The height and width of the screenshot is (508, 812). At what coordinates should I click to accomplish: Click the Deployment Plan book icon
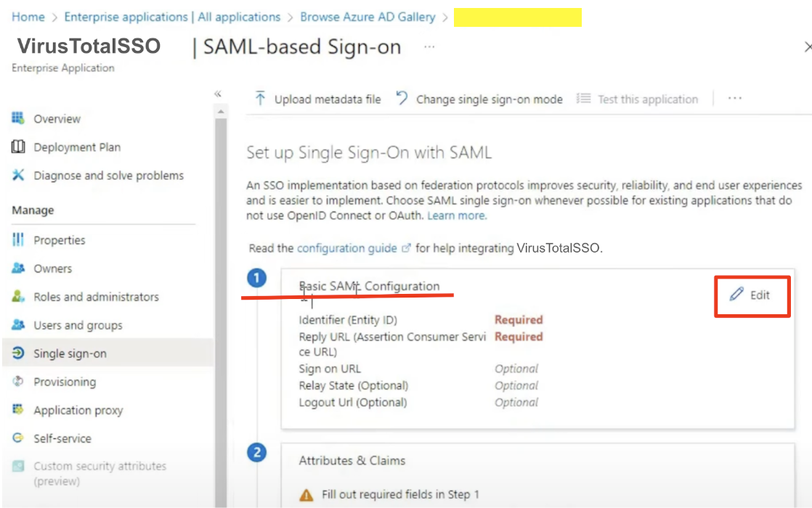[x=18, y=147]
